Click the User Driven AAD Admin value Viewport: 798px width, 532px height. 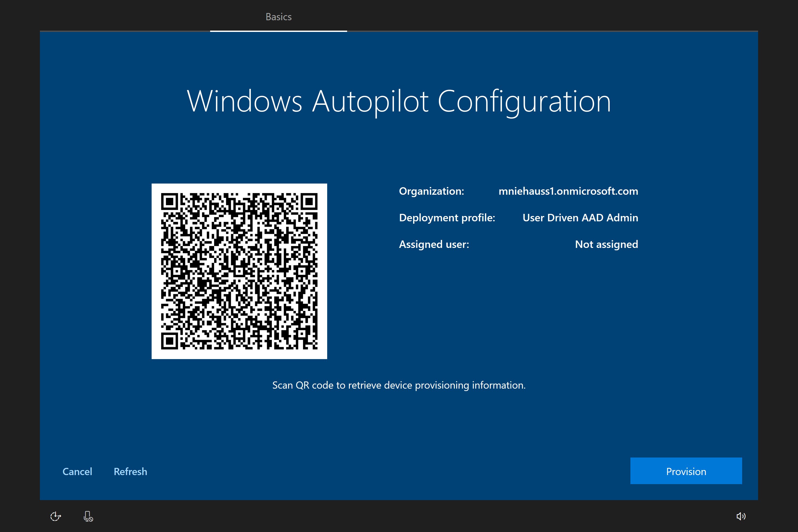[580, 218]
